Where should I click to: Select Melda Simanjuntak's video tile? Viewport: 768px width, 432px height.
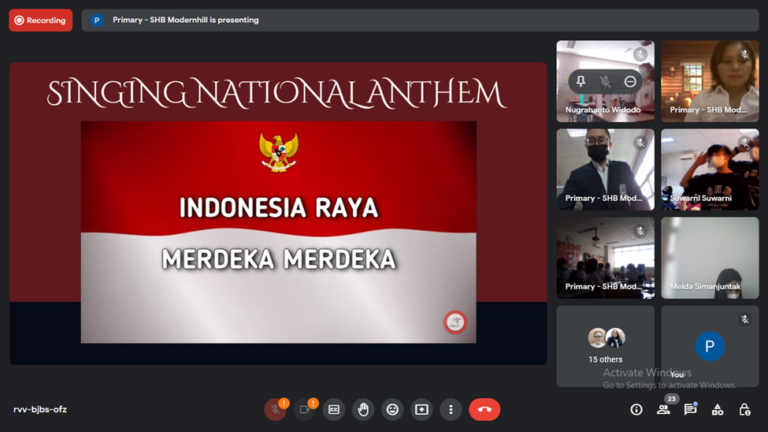pyautogui.click(x=709, y=258)
